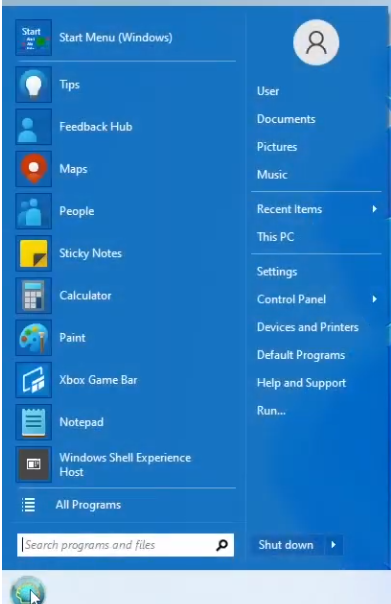Expand the Control Panel submenu arrow

[x=374, y=299]
